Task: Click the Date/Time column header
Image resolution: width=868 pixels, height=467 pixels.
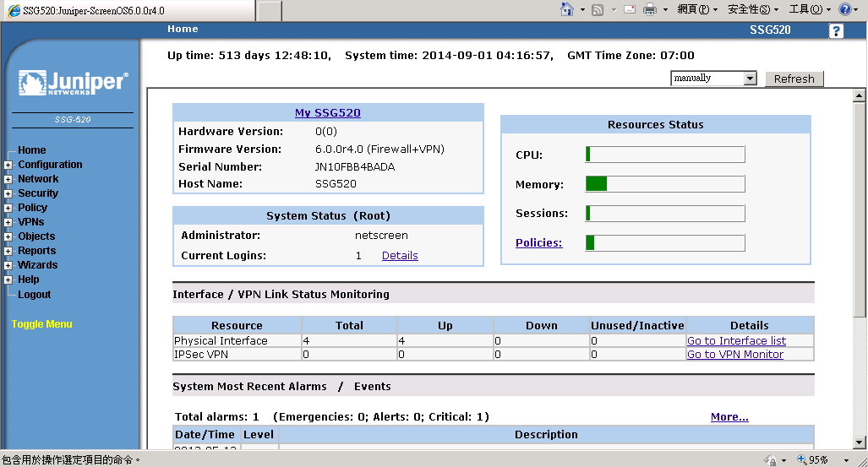Action: click(x=205, y=435)
